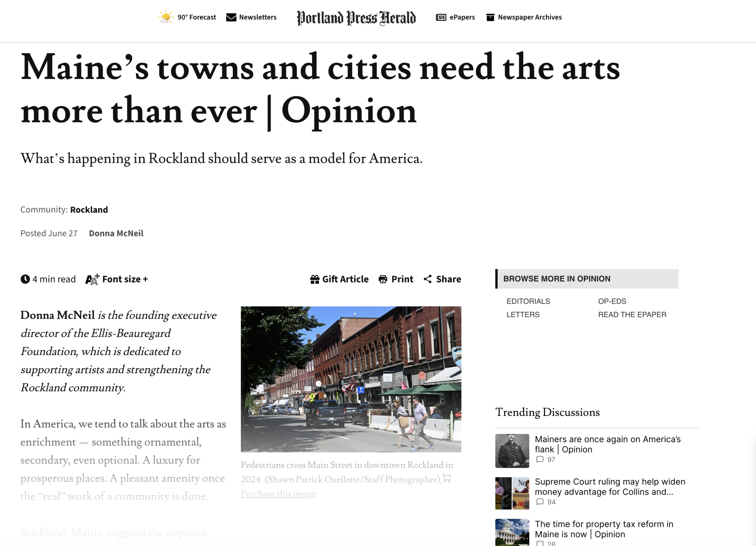Image resolution: width=756 pixels, height=546 pixels.
Task: Click the Gift Article present icon
Action: tap(315, 279)
